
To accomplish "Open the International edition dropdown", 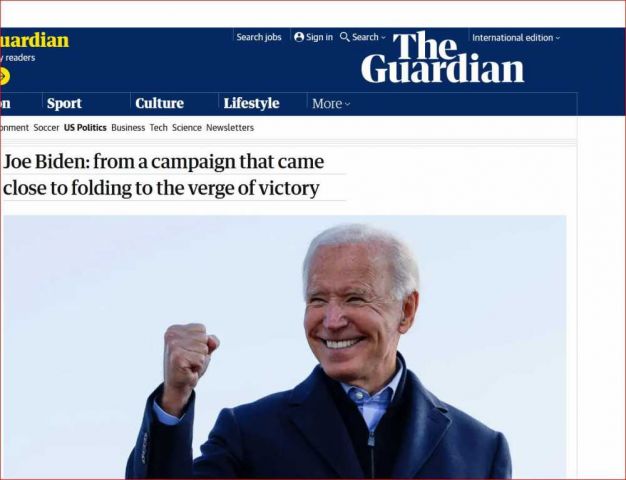I will click(x=516, y=38).
